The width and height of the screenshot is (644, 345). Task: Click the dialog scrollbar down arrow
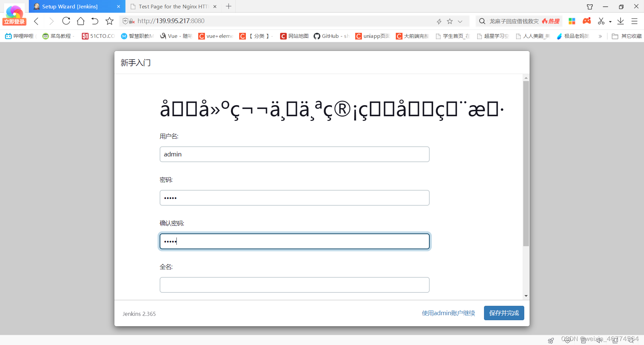click(526, 296)
